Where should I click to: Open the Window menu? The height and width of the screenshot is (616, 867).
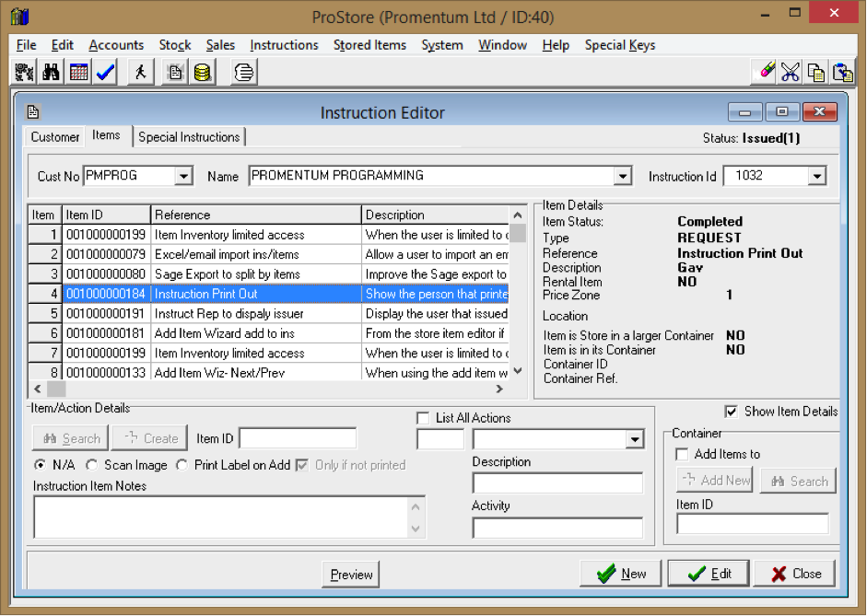(x=503, y=45)
